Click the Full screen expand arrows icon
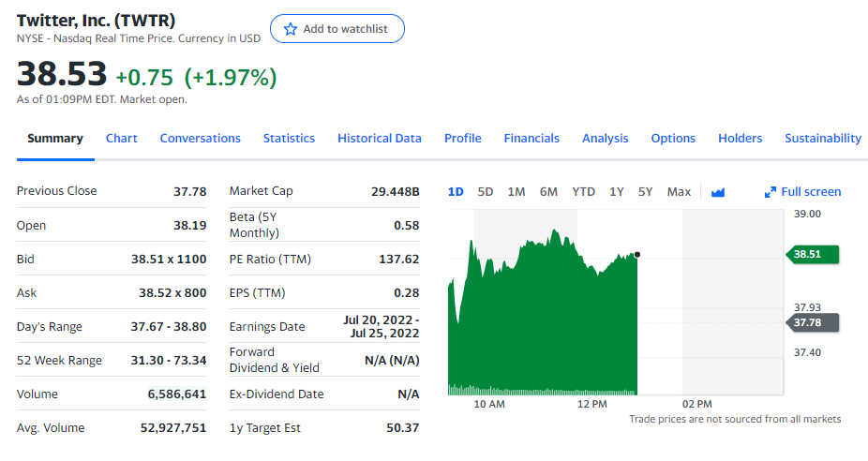The height and width of the screenshot is (461, 868). point(771,192)
